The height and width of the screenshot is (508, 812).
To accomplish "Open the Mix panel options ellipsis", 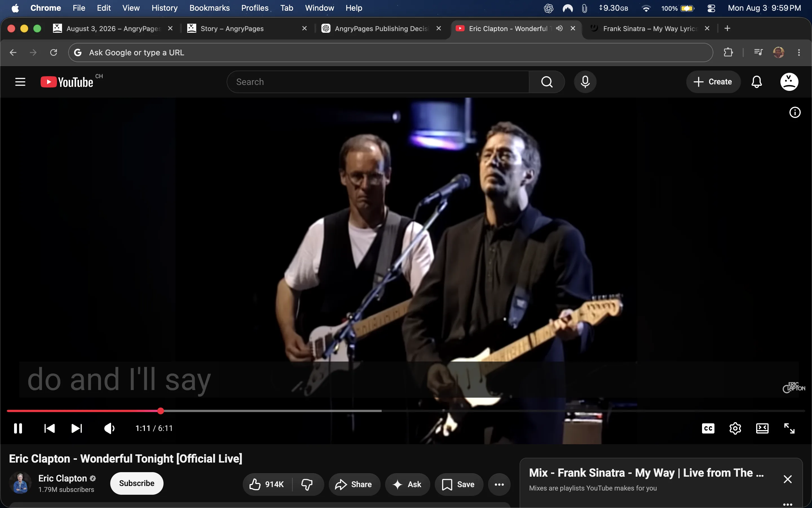I will click(787, 504).
